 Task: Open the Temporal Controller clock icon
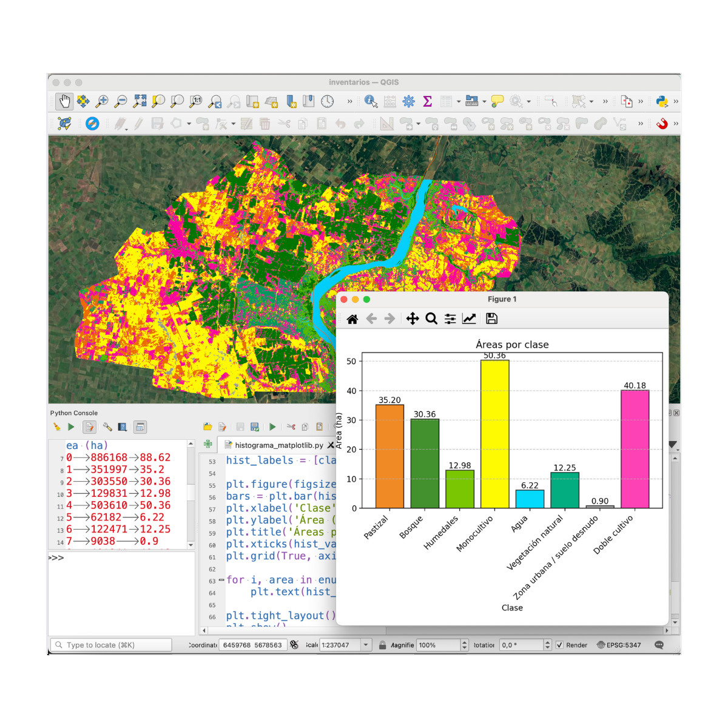point(328,101)
